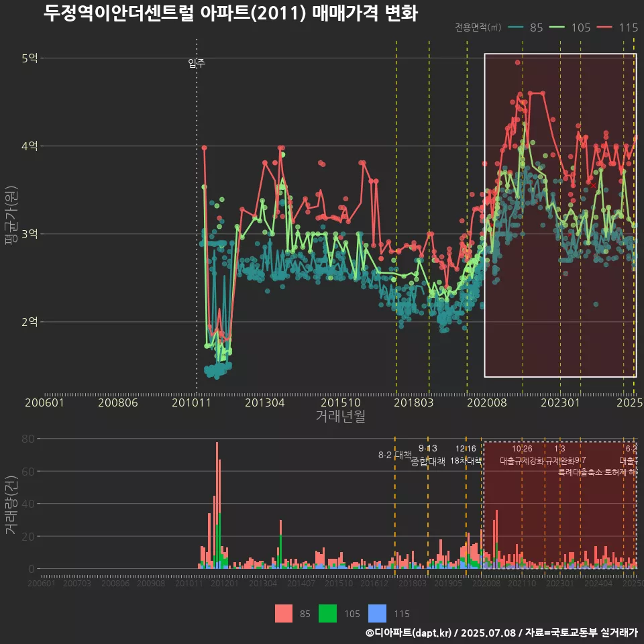Screen dimensions: 644x644
Task: Click the 60 label on volume chart axis
Action: coord(28,472)
